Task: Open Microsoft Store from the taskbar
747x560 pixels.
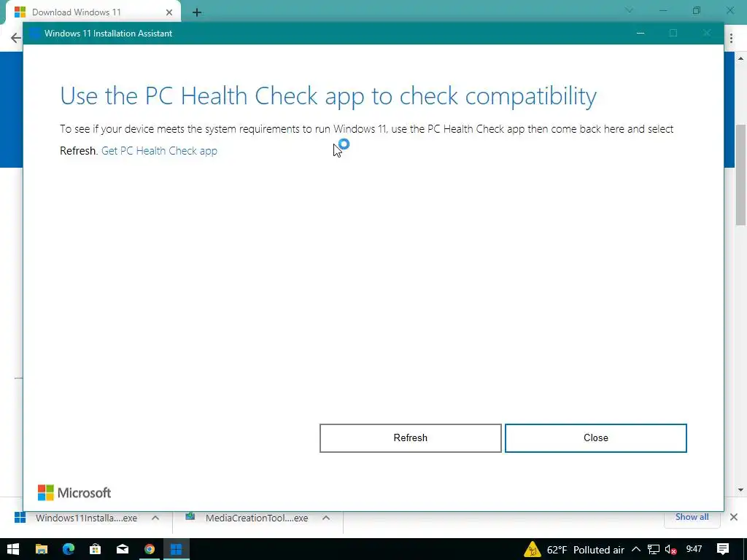Action: [96, 549]
